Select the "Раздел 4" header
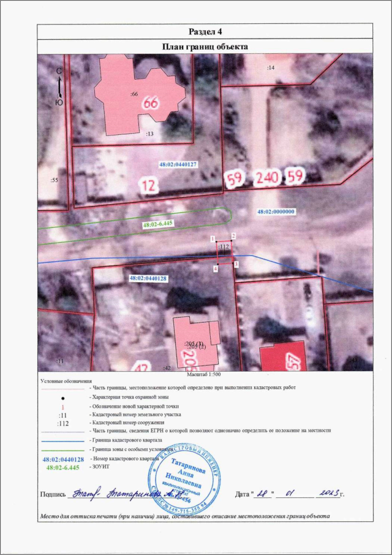The height and width of the screenshot is (555, 392). 205,32
